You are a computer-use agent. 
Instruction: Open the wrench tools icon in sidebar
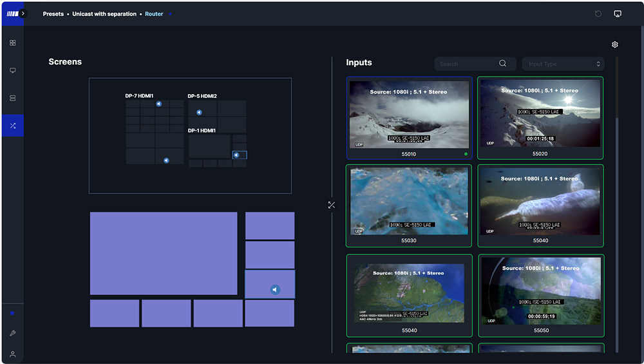click(12, 333)
